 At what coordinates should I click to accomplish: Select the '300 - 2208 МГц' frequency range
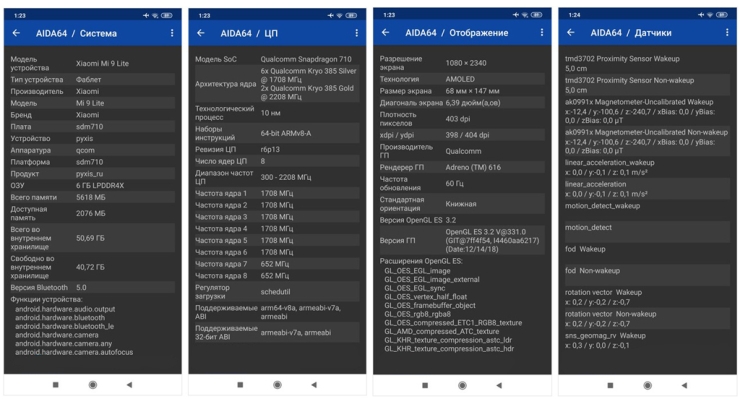286,177
